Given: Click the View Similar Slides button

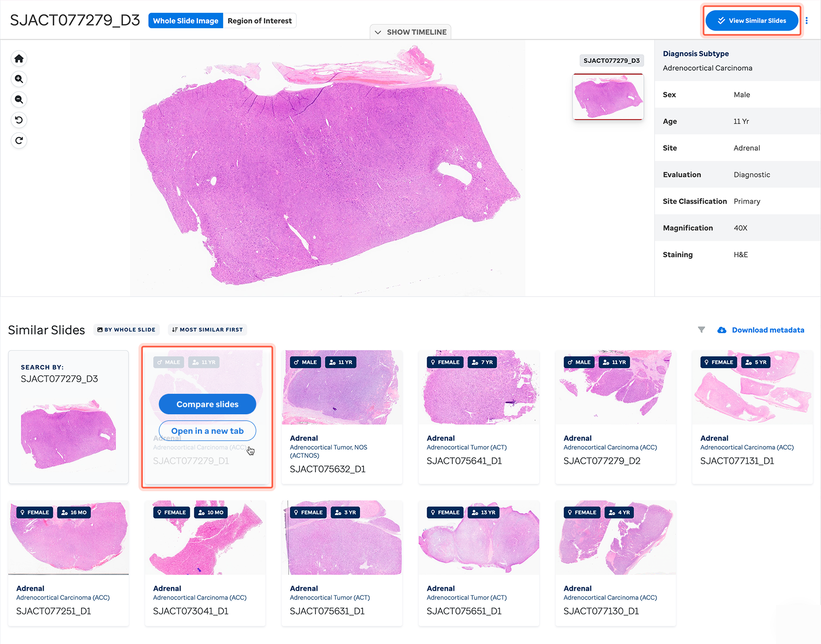Looking at the screenshot, I should [752, 21].
